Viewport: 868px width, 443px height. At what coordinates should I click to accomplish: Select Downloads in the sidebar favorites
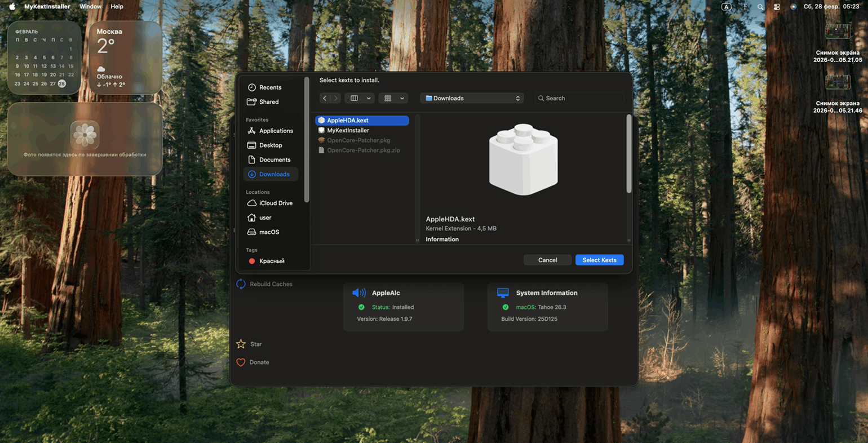pyautogui.click(x=271, y=174)
